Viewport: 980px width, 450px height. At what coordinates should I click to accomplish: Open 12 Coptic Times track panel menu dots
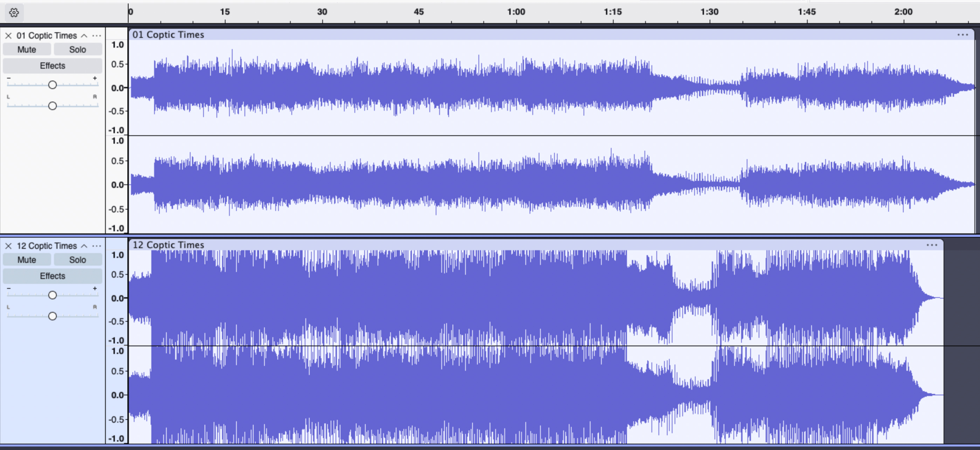tap(97, 246)
